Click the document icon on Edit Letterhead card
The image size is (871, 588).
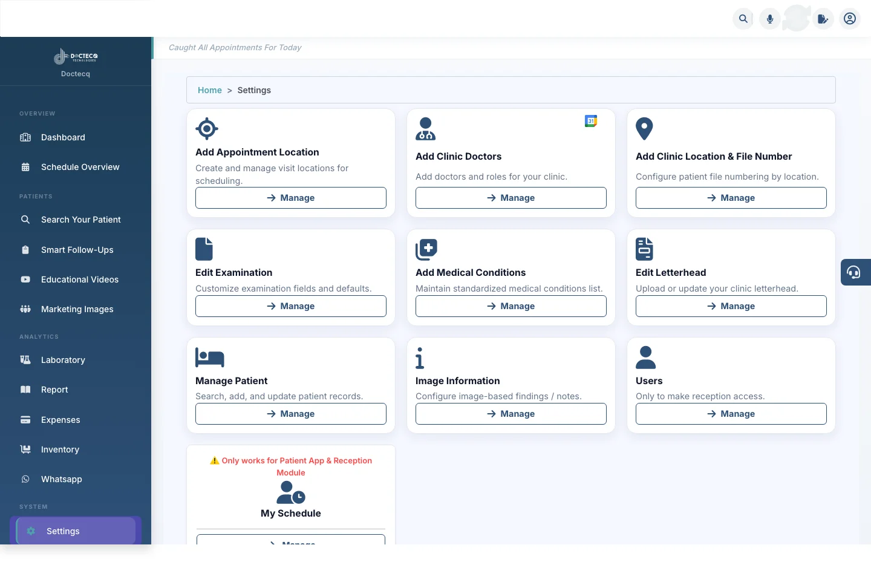pyautogui.click(x=644, y=249)
